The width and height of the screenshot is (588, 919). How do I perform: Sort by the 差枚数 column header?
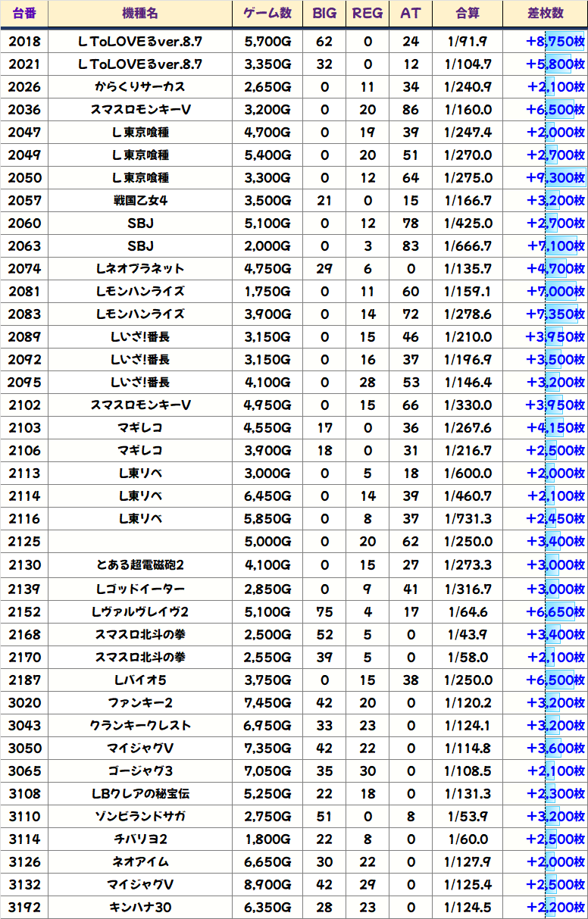(545, 14)
